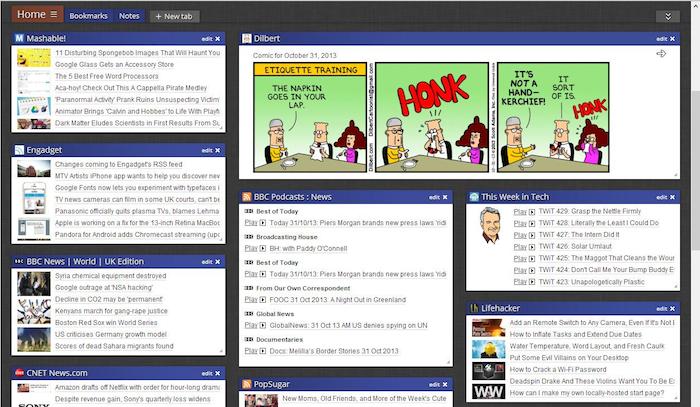Edit the BBC News World widget
This screenshot has height=407, width=700.
click(207, 262)
